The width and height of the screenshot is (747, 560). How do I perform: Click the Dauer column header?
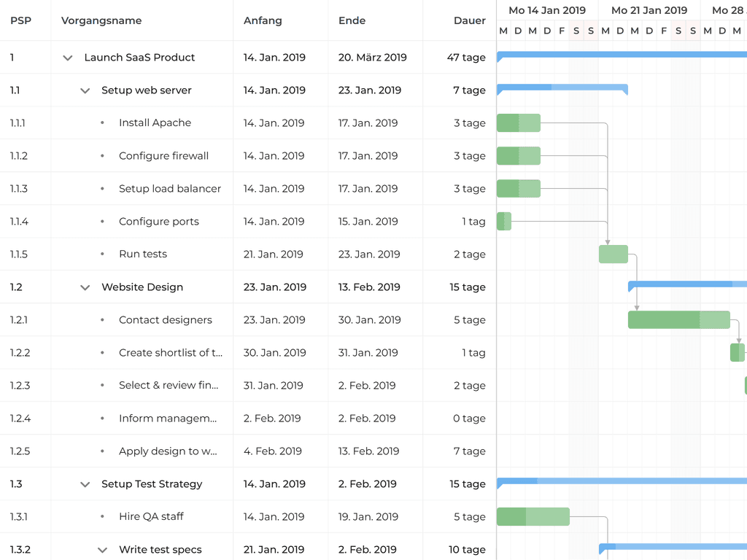click(469, 20)
